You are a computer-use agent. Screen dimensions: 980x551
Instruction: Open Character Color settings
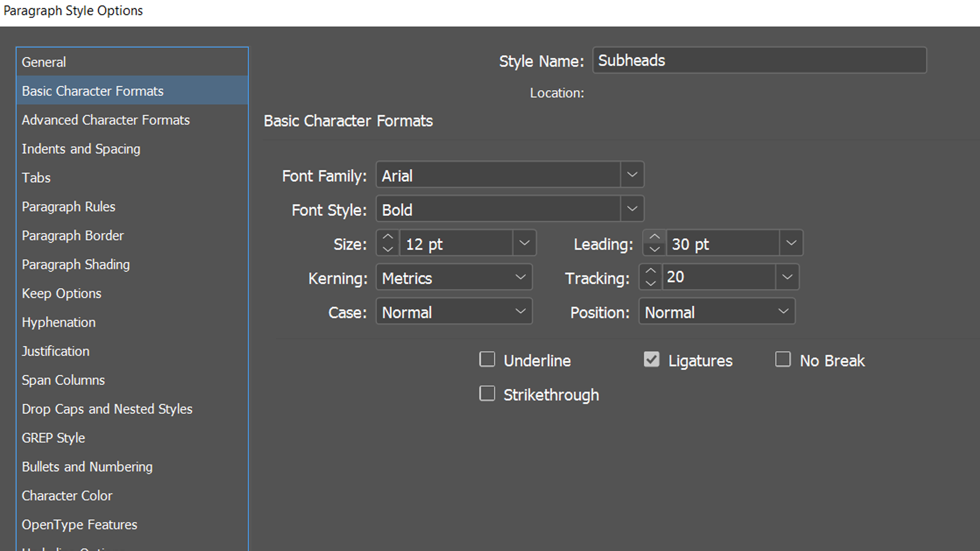67,495
